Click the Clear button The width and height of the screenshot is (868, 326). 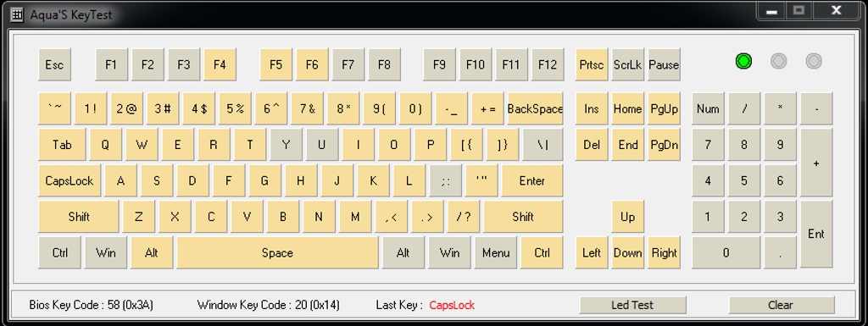781,305
